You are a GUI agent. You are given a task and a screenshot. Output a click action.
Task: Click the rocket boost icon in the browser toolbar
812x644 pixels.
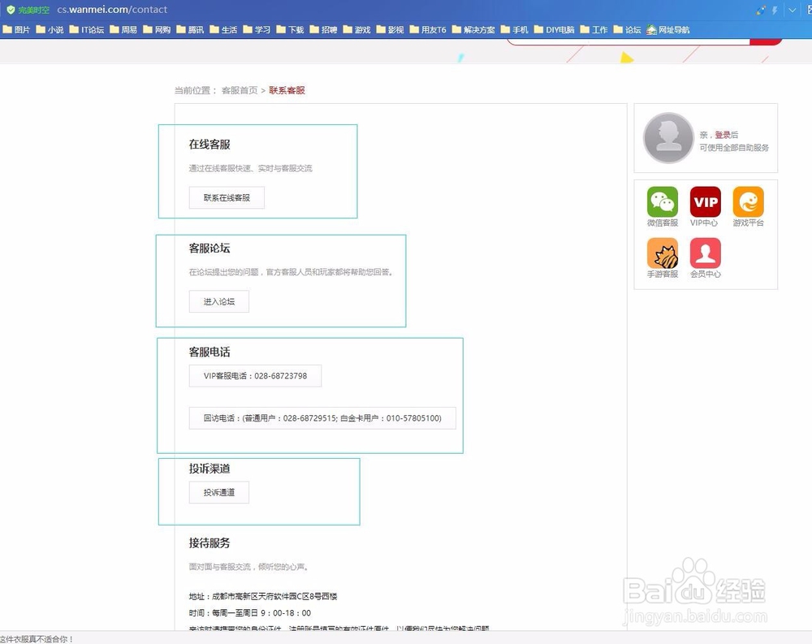(761, 11)
